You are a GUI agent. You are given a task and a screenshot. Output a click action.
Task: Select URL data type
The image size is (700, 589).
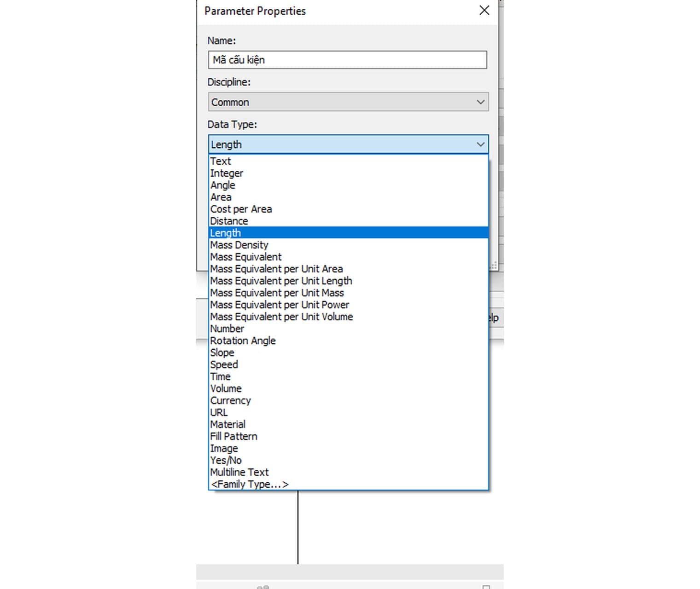[x=348, y=412]
